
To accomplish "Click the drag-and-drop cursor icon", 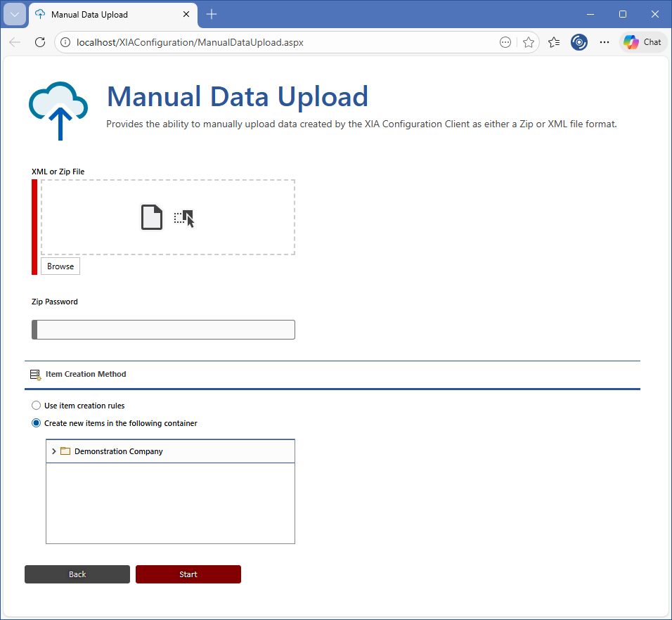I will (x=184, y=218).
